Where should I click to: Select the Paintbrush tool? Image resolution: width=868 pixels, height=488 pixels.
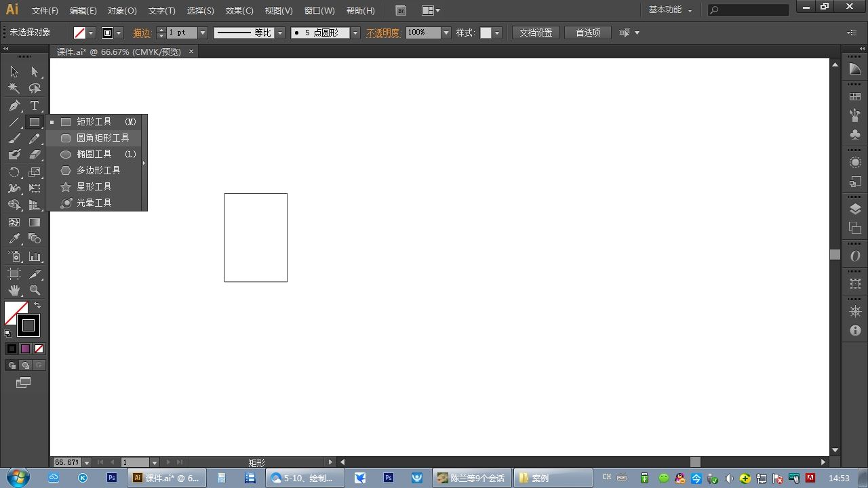(x=14, y=138)
